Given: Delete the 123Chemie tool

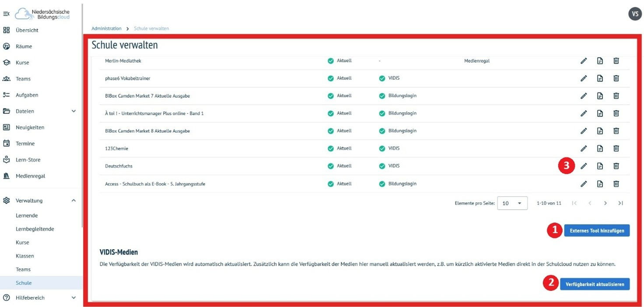Looking at the screenshot, I should pyautogui.click(x=616, y=148).
